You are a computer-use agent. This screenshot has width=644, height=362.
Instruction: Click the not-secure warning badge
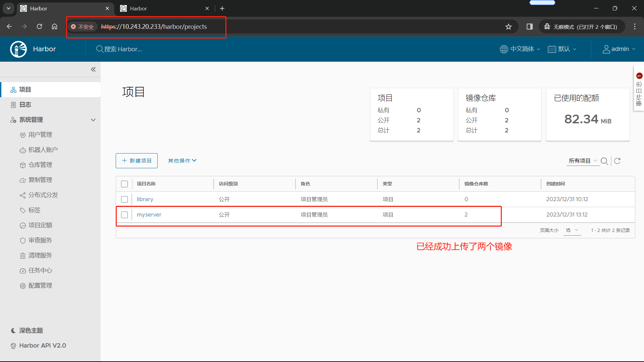coord(82,26)
